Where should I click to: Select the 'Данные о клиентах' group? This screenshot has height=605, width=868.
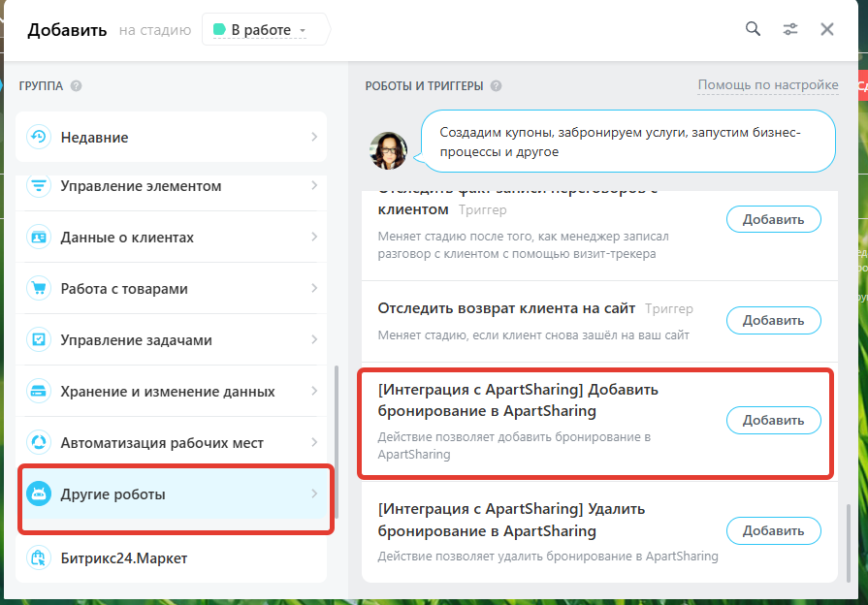click(x=171, y=237)
